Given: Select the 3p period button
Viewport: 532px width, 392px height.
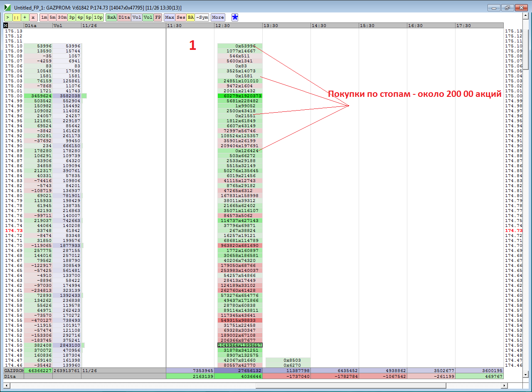Looking at the screenshot, I should (72, 17).
